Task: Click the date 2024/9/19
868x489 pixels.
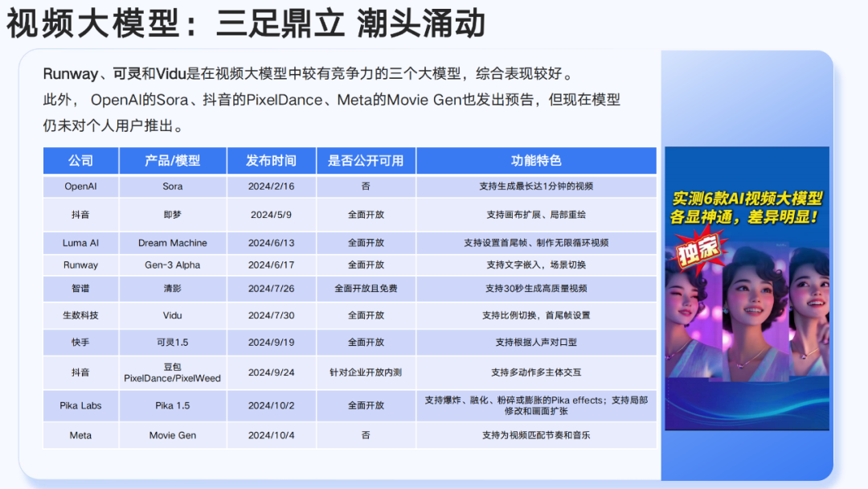Action: click(x=272, y=343)
